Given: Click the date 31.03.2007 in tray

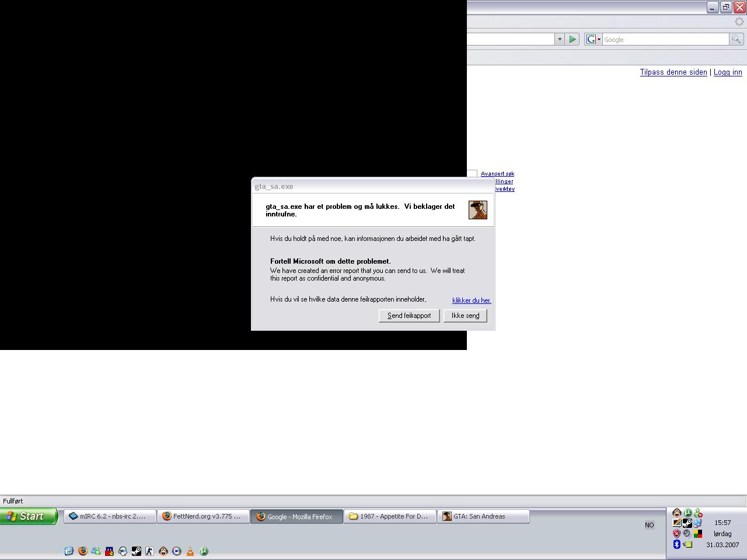Looking at the screenshot, I should coord(722,545).
